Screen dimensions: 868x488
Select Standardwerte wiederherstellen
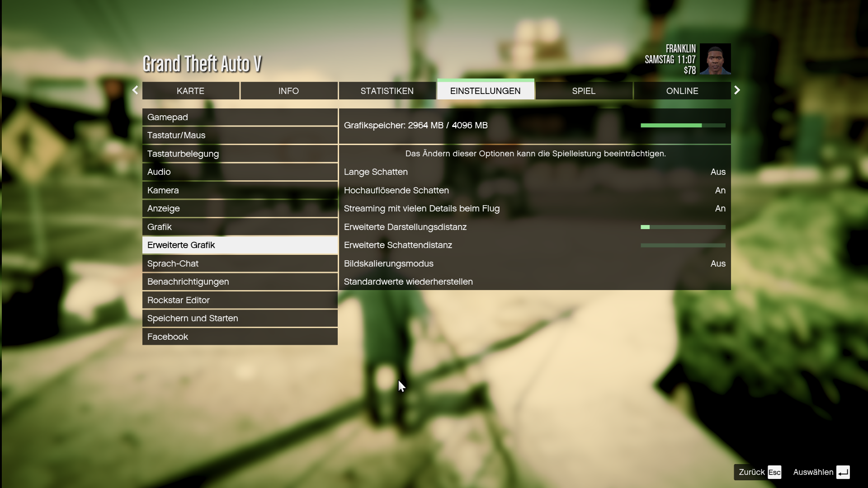coord(408,282)
